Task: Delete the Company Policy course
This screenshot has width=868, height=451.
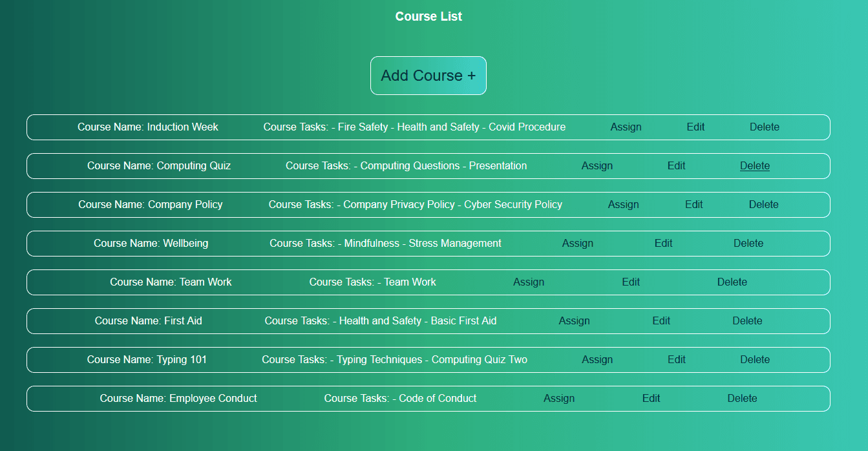Action: tap(763, 205)
